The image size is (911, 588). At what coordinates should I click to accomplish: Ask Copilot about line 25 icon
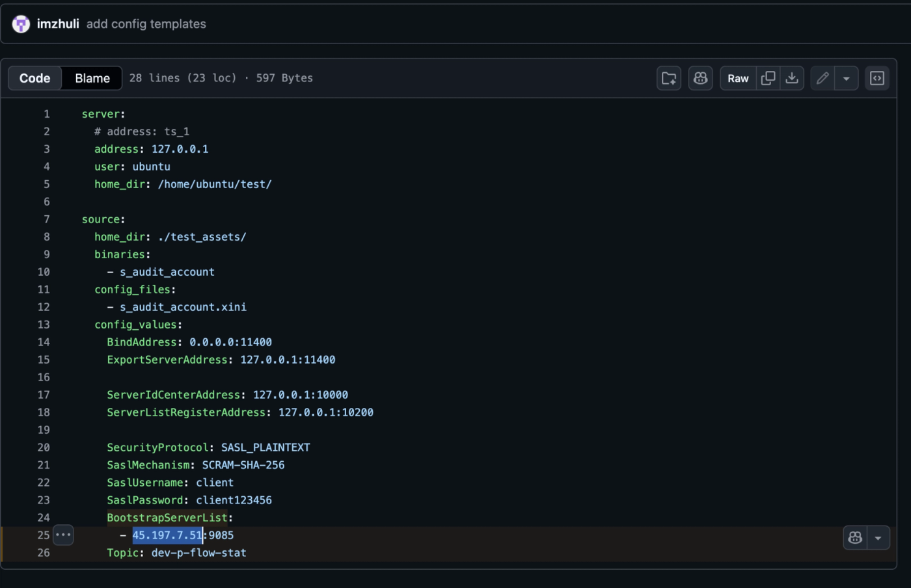(x=855, y=538)
